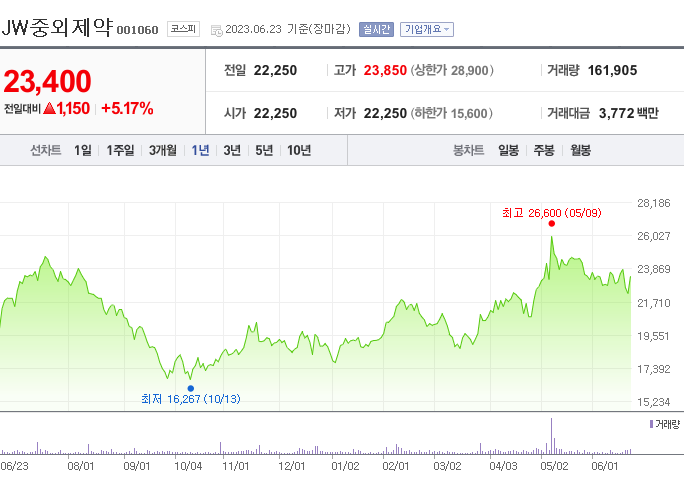Click the 06/01 x-axis date label
The image size is (684, 486).
click(605, 466)
